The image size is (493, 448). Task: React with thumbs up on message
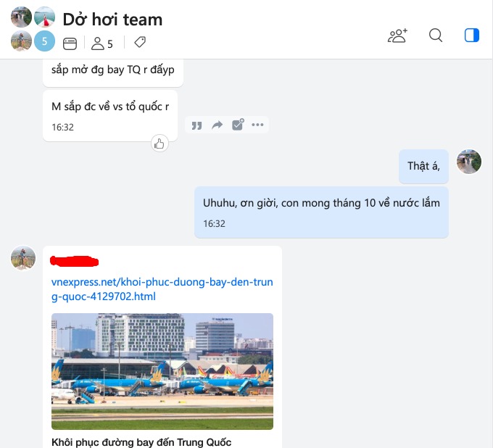159,144
